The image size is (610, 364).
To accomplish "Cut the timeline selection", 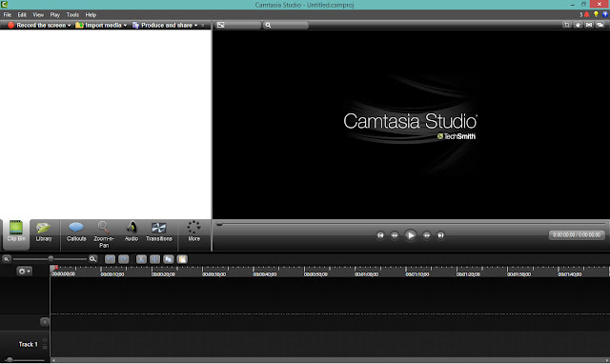I will coord(141,259).
